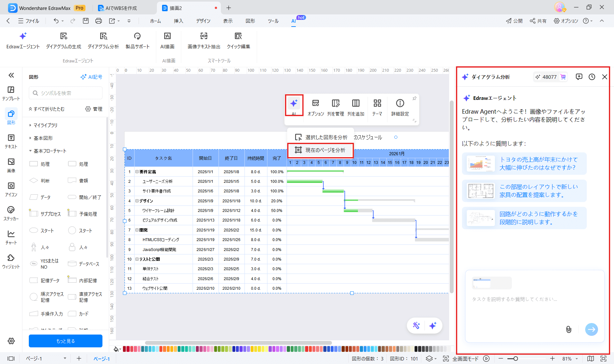Pin the floating Gantt toolbar

[x=414, y=98]
